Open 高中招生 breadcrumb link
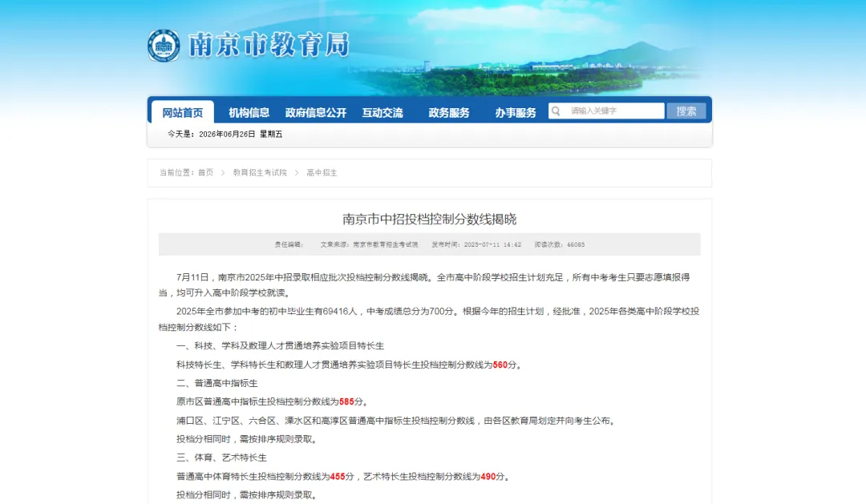 [322, 173]
